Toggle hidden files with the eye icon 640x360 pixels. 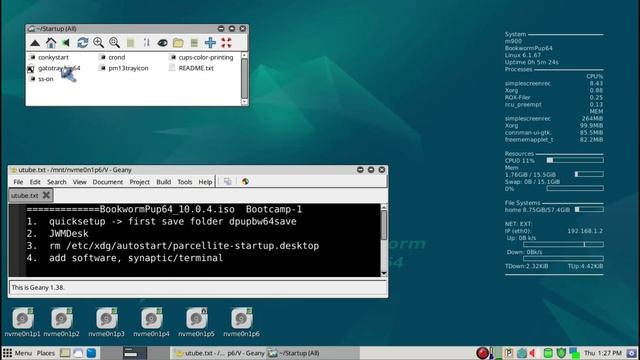pyautogui.click(x=162, y=42)
